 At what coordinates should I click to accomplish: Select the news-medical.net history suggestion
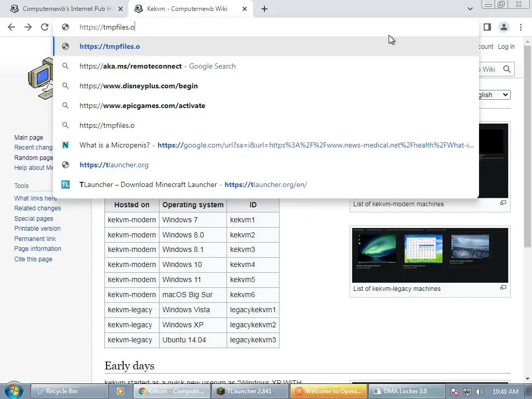click(x=266, y=145)
